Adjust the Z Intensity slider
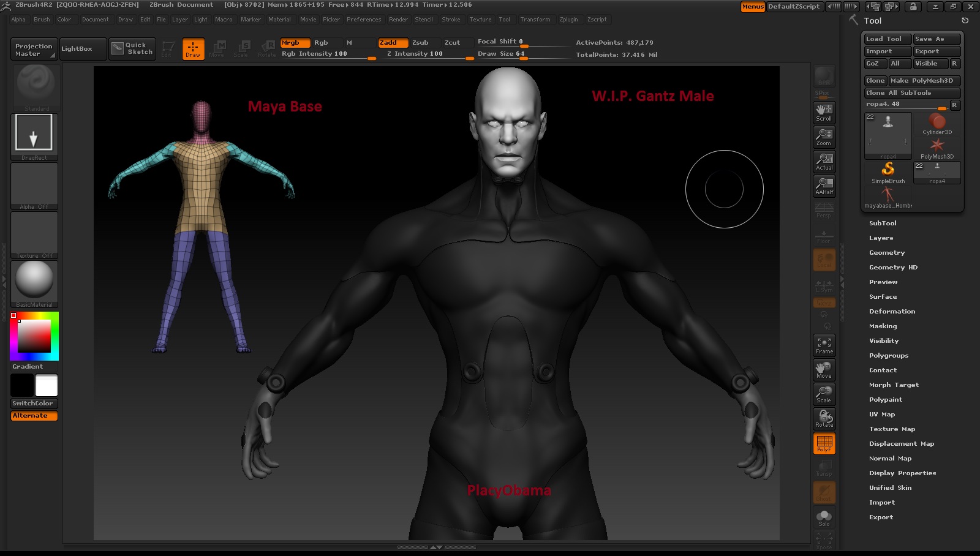Viewport: 980px width, 556px height. [x=430, y=54]
